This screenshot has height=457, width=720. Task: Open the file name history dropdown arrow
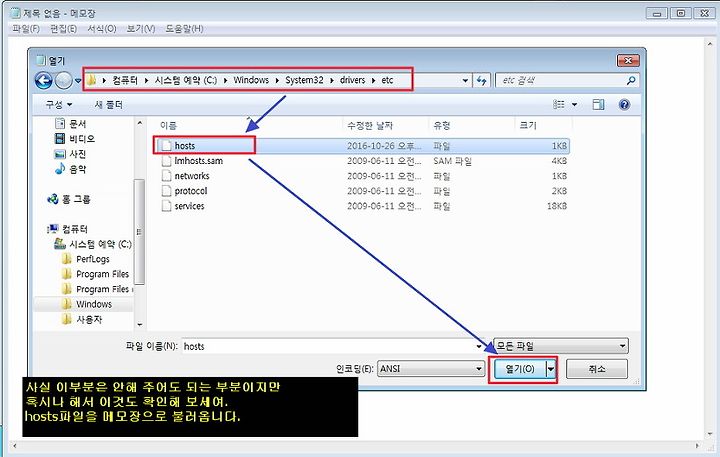point(479,346)
